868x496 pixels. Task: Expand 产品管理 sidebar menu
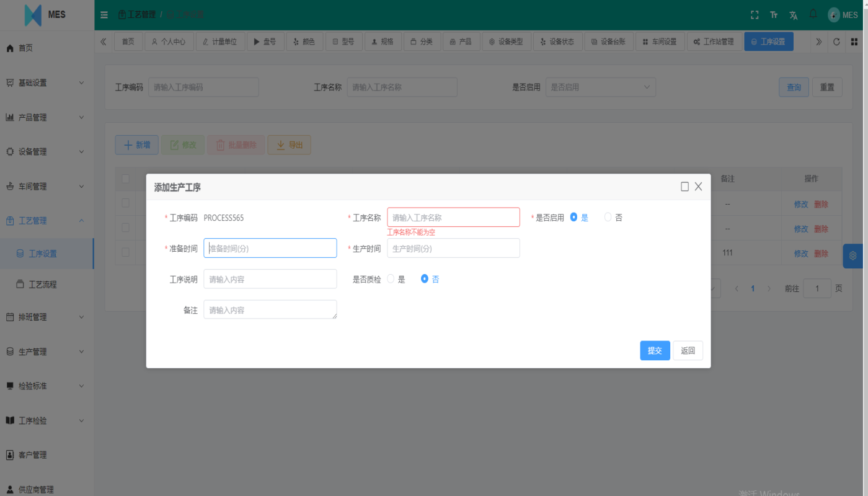tap(47, 117)
